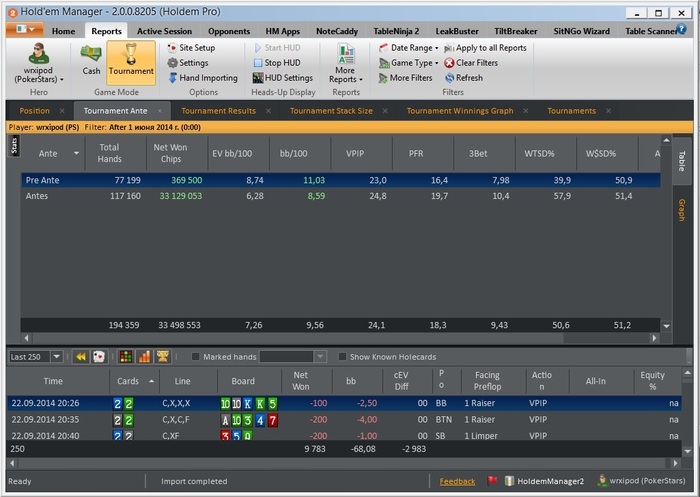Refresh the report
The width and height of the screenshot is (700, 497).
[464, 78]
